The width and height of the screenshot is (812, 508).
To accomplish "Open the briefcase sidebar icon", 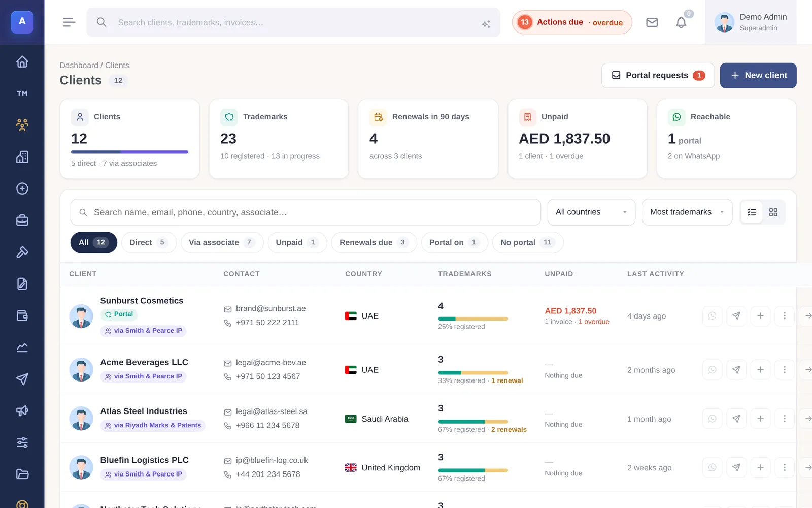I will 22,220.
